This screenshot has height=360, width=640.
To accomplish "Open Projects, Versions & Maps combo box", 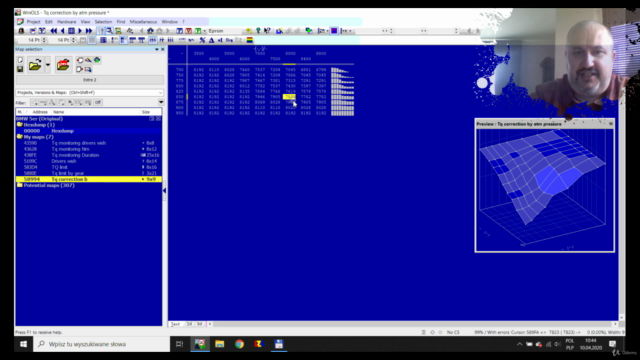I will [89, 93].
